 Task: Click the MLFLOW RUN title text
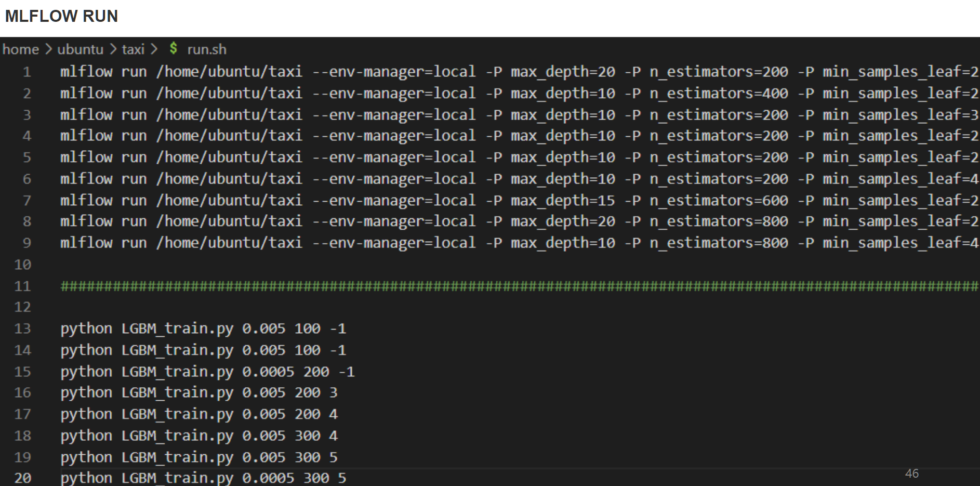click(x=61, y=16)
